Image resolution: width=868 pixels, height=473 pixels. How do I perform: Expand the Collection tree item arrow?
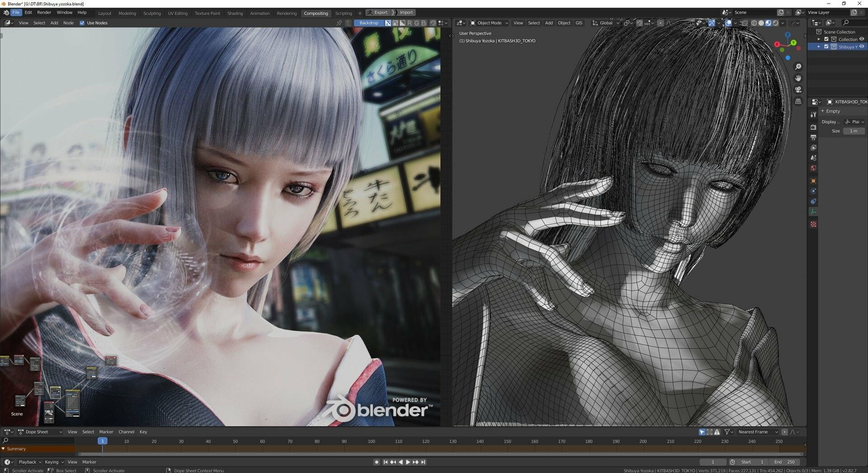click(x=819, y=39)
